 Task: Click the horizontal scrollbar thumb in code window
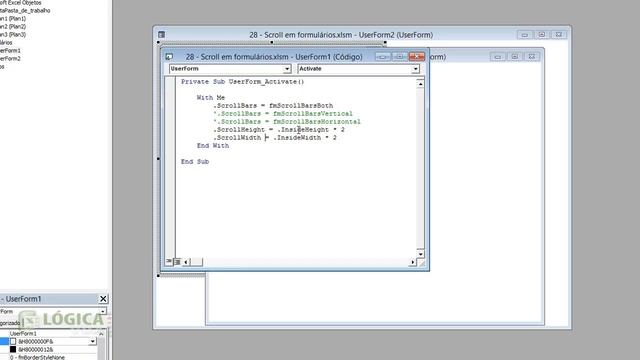tap(196, 262)
